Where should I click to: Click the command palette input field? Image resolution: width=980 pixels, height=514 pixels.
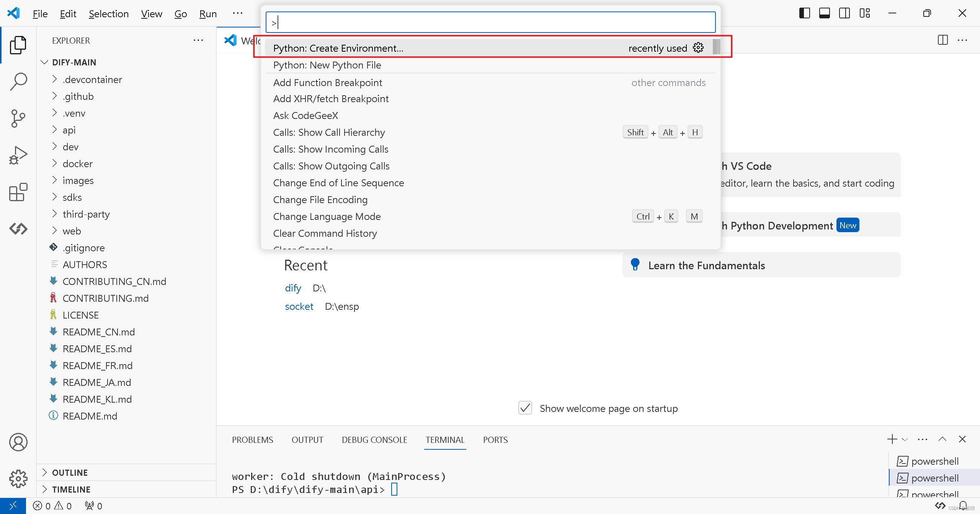click(x=490, y=22)
